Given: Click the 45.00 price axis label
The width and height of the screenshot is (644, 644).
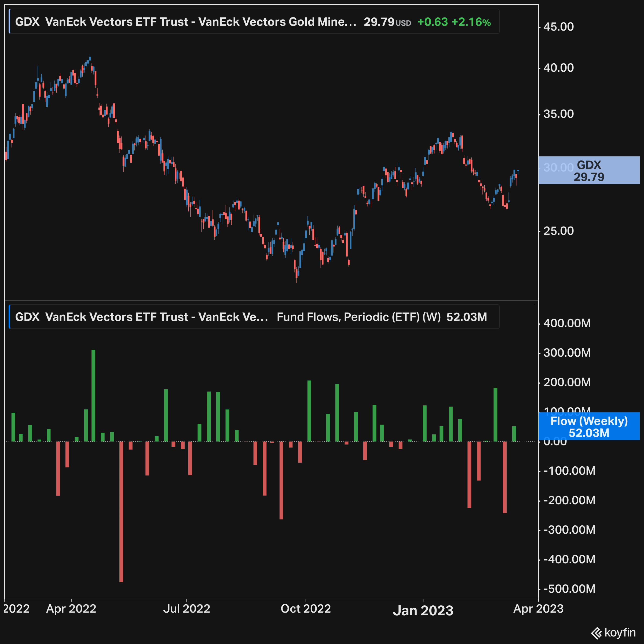Looking at the screenshot, I should 559,27.
